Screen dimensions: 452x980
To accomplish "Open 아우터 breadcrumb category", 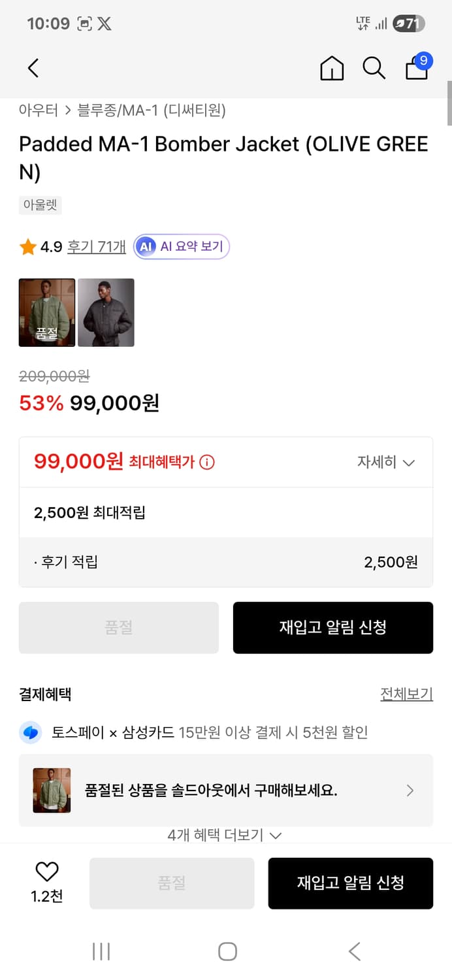I will (39, 110).
